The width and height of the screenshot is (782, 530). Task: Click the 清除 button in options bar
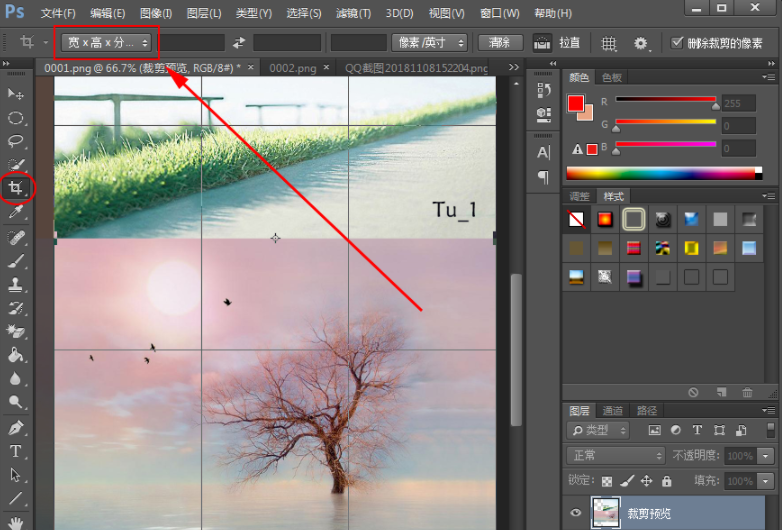500,43
